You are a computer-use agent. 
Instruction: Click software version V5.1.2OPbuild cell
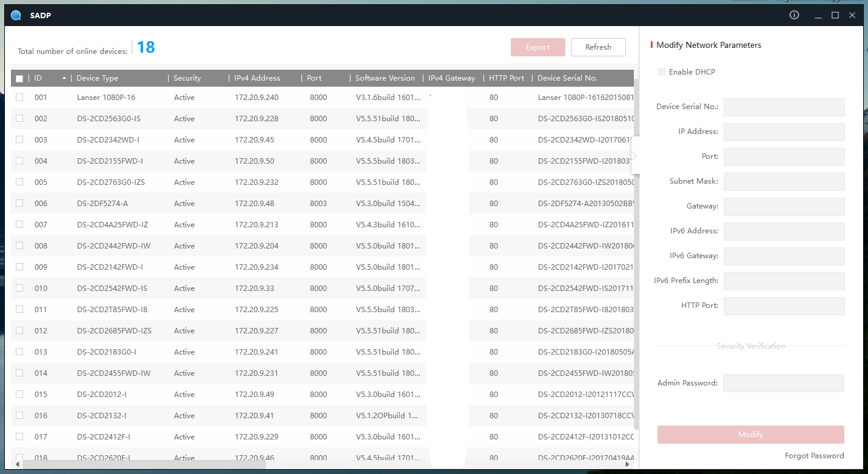387,416
